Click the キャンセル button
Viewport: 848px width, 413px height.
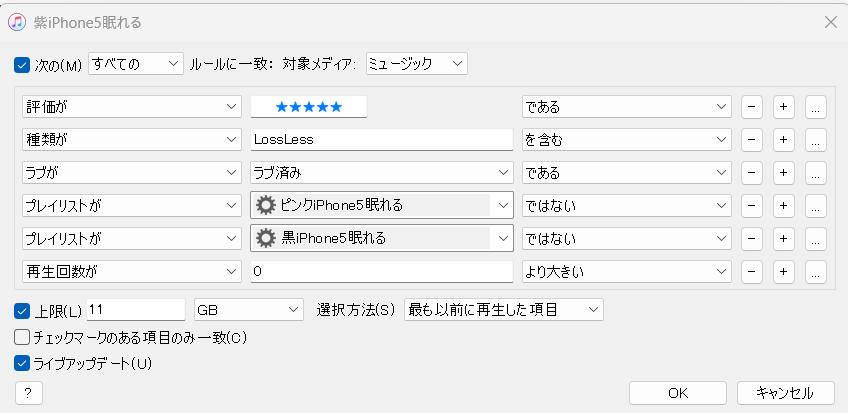click(x=785, y=393)
